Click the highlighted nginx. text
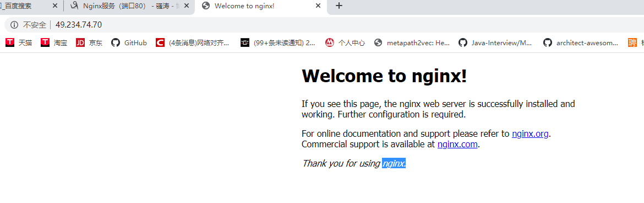The image size is (644, 203). pyautogui.click(x=394, y=163)
